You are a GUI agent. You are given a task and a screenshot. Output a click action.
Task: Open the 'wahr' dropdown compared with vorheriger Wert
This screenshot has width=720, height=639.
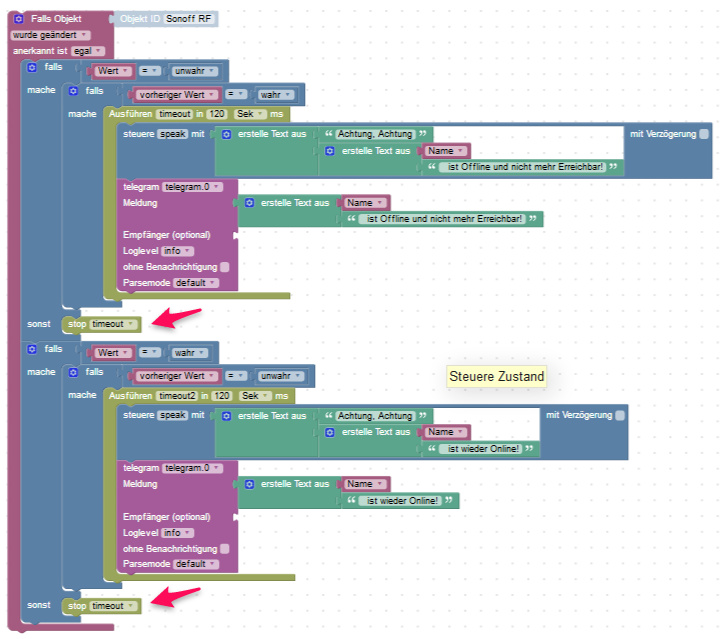coord(276,95)
